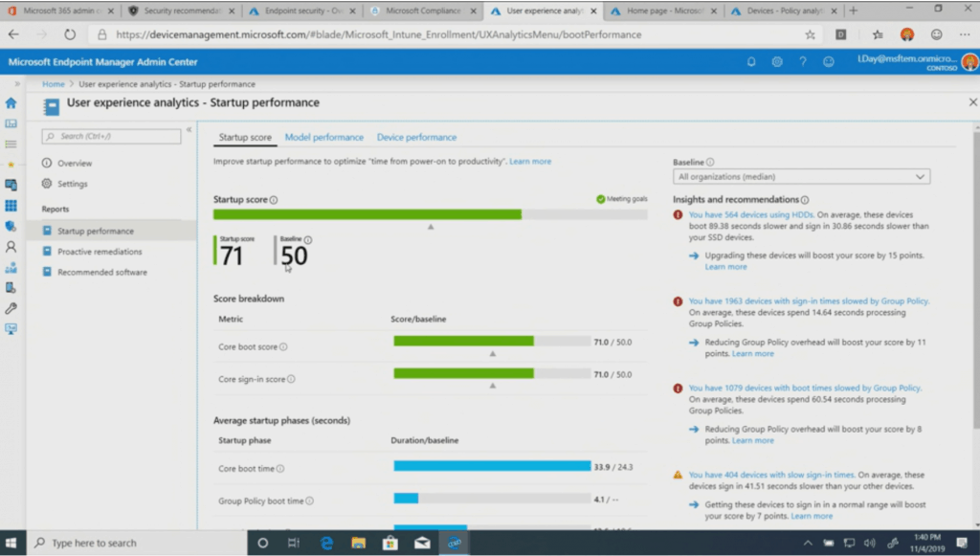Screen dimensions: 980x556
Task: Open a new browser tab
Action: click(x=853, y=11)
